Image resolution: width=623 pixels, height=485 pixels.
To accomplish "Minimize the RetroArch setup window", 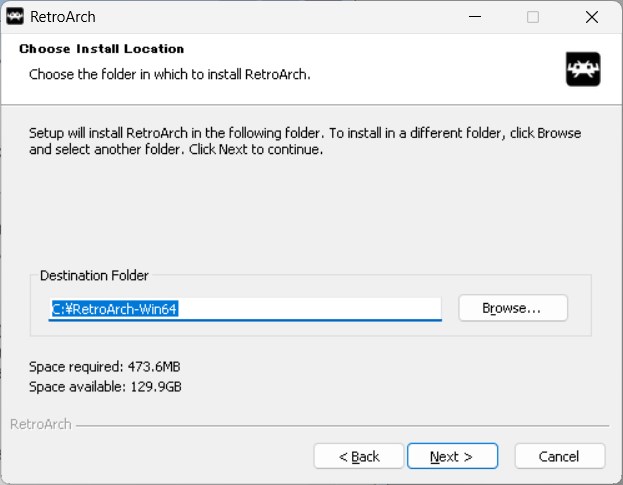I will (475, 17).
